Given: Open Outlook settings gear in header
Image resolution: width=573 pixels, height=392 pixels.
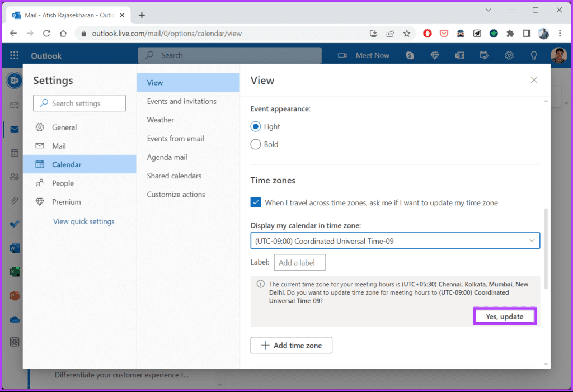Looking at the screenshot, I should click(509, 55).
